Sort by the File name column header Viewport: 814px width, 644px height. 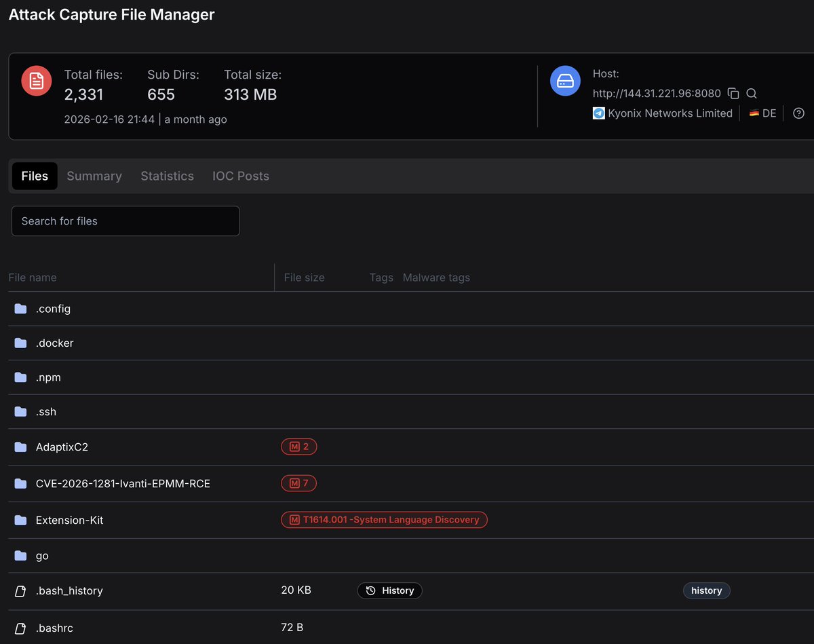tap(33, 278)
